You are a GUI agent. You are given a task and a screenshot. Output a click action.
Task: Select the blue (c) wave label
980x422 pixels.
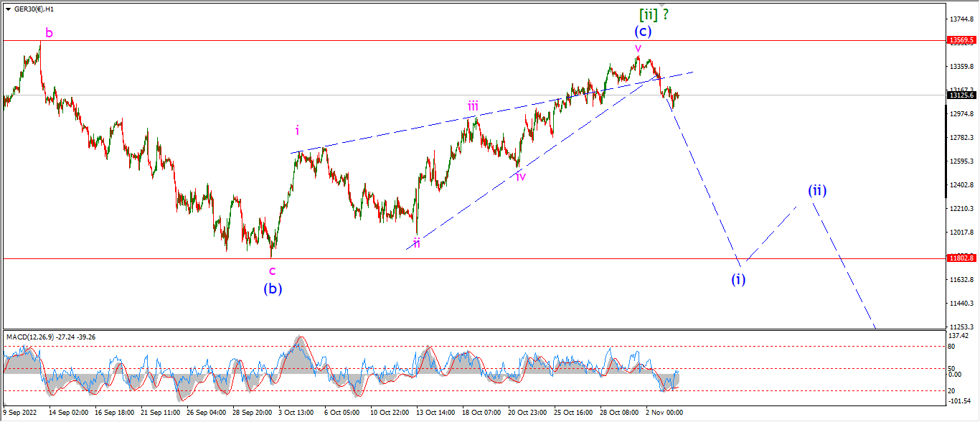tap(643, 32)
